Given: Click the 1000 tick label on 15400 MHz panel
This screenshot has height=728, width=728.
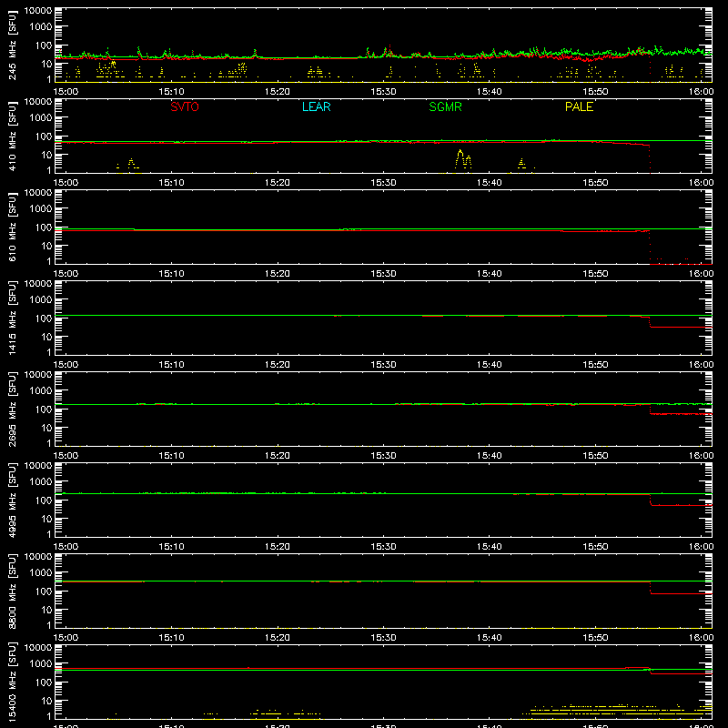Looking at the screenshot, I should click(41, 664).
